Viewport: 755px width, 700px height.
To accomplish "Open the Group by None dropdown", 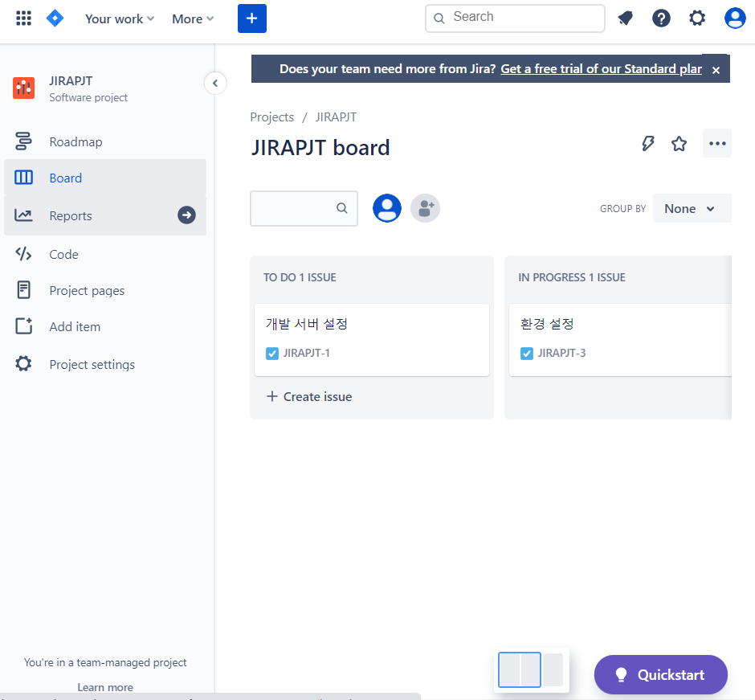I will click(x=692, y=209).
